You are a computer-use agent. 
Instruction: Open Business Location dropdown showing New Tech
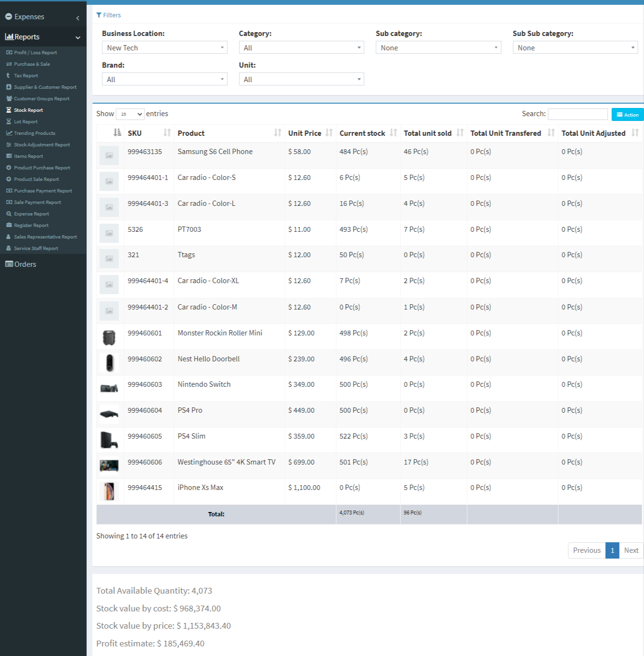pos(164,48)
